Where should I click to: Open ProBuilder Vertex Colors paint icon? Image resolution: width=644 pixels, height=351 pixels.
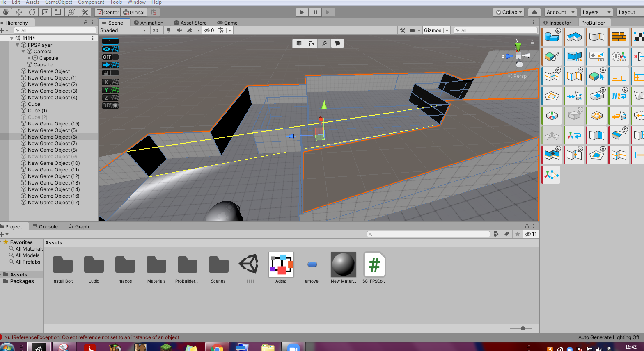coord(552,56)
